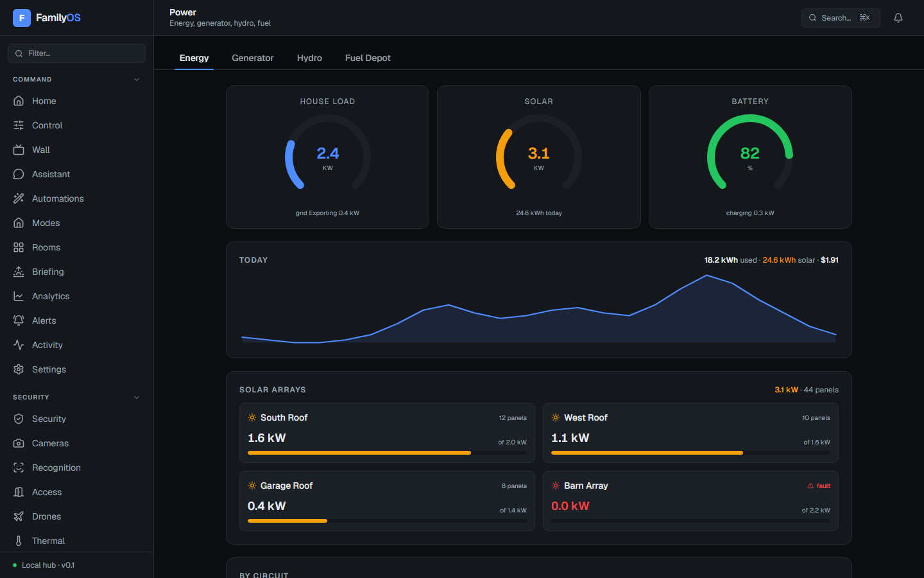Click the Garage Roof output progress bar
924x578 pixels.
pyautogui.click(x=387, y=521)
